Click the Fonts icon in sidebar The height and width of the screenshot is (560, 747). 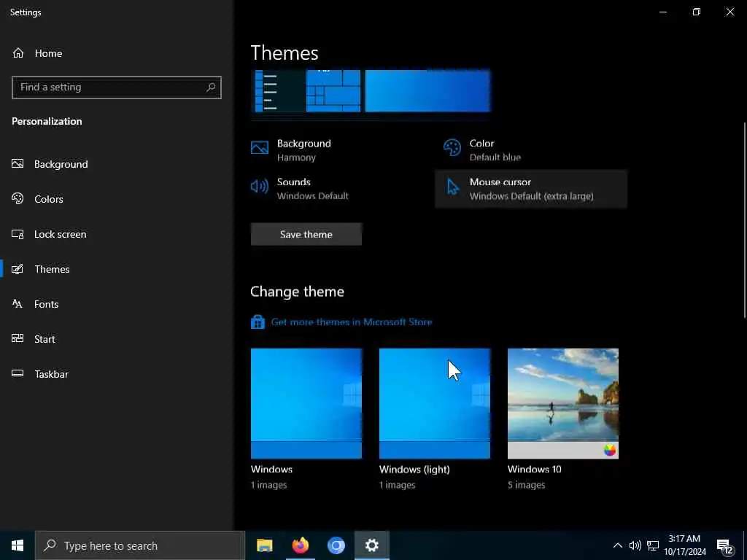18,304
